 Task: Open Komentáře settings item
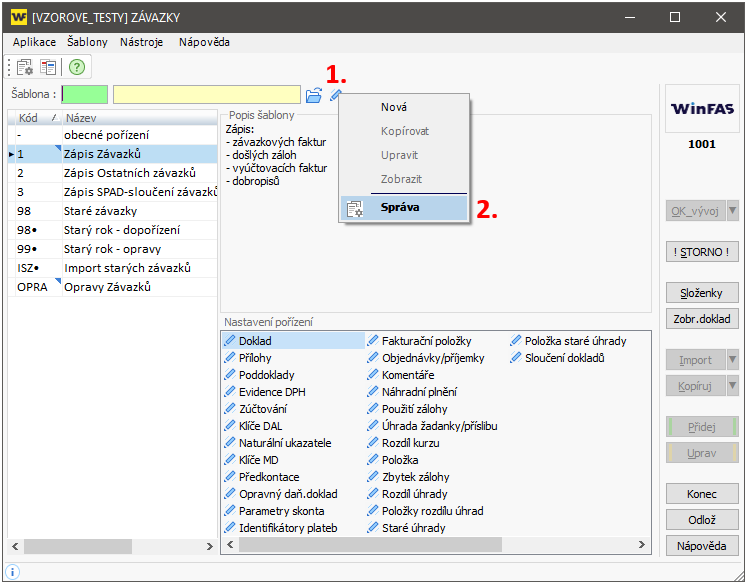(x=401, y=375)
